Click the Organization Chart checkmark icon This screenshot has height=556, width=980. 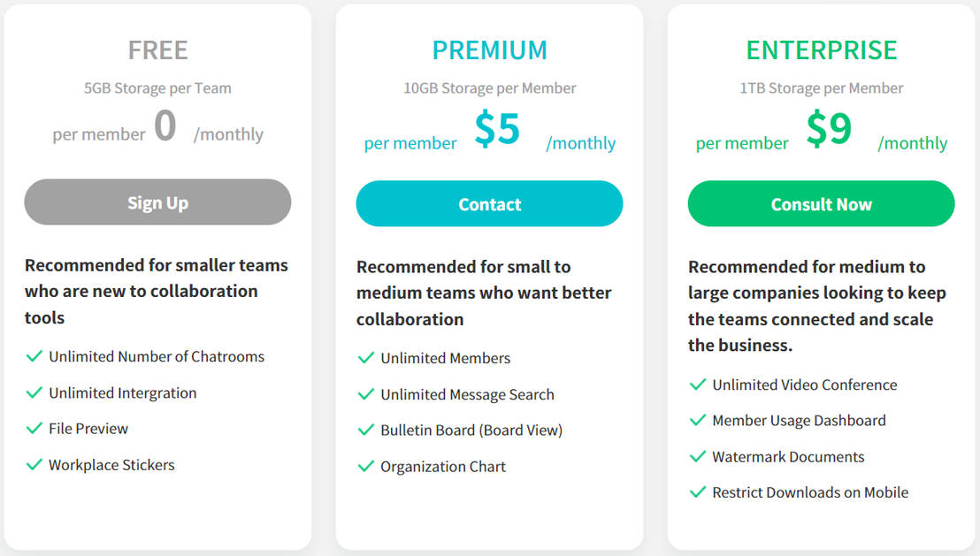click(x=366, y=466)
